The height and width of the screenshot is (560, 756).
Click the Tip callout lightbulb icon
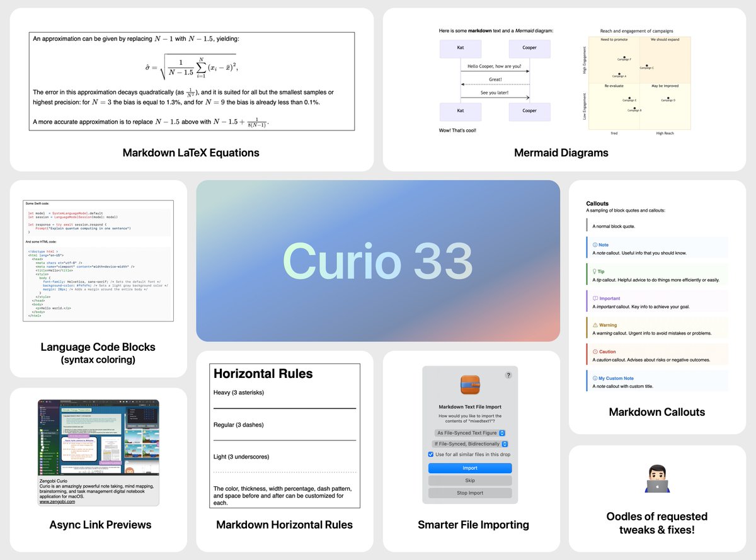tap(595, 271)
